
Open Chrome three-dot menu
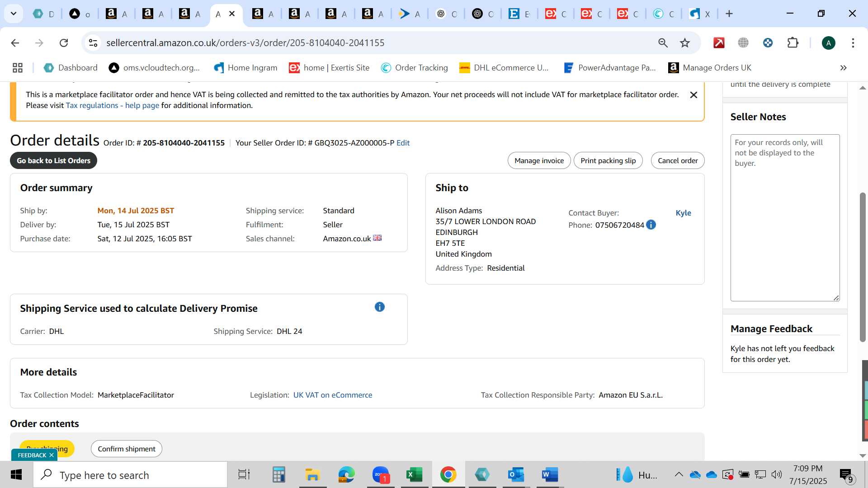point(853,43)
